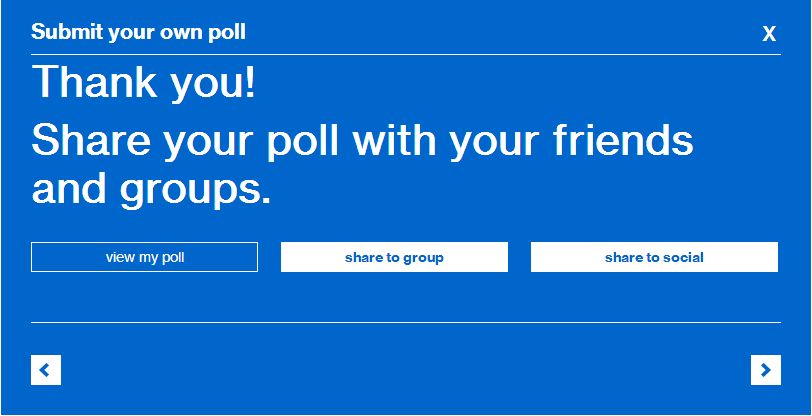Close the Submit your own poll dialog
This screenshot has width=812, height=416.
[x=769, y=34]
